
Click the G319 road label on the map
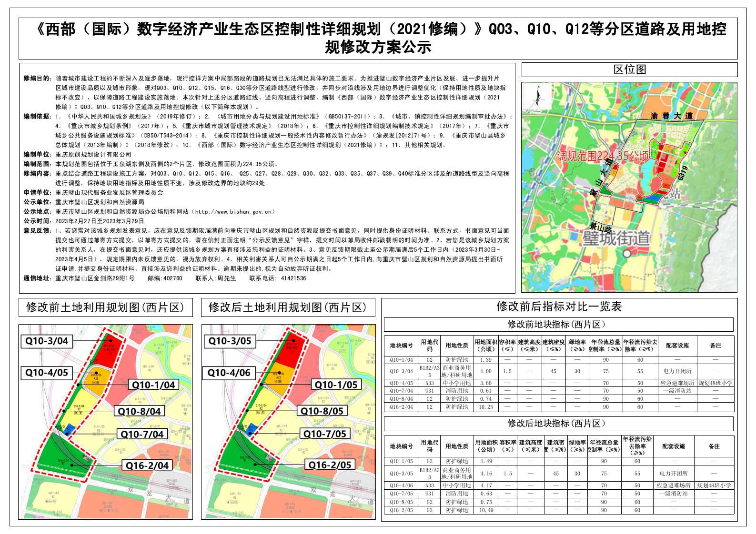(x=682, y=173)
